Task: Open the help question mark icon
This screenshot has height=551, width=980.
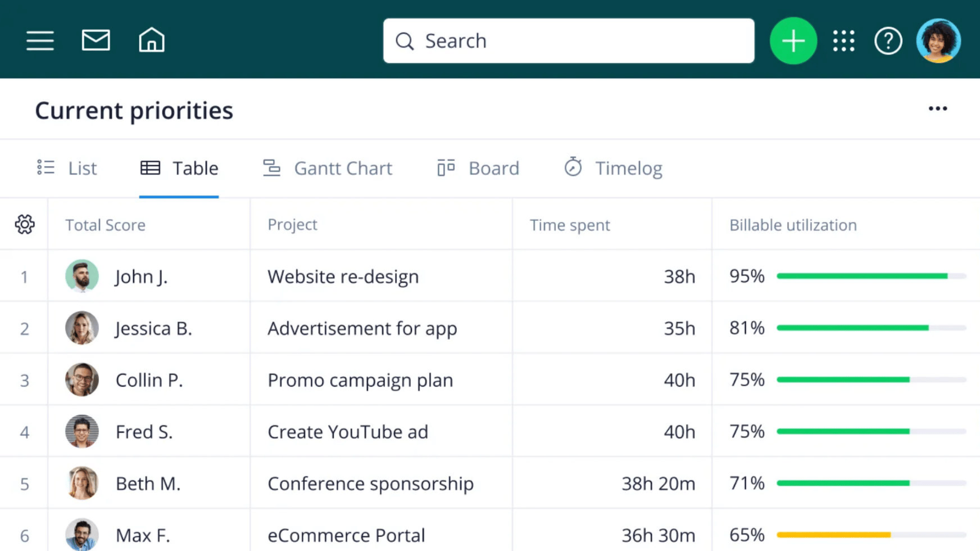Action: (888, 41)
